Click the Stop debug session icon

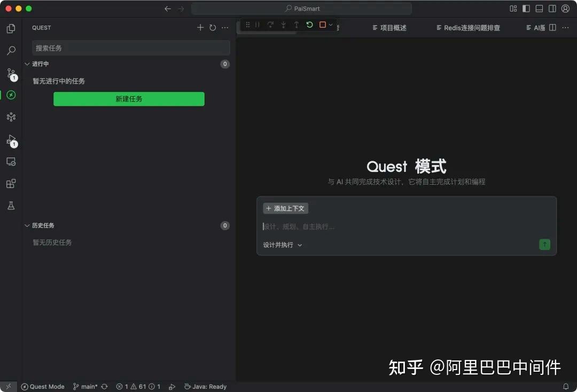click(322, 25)
